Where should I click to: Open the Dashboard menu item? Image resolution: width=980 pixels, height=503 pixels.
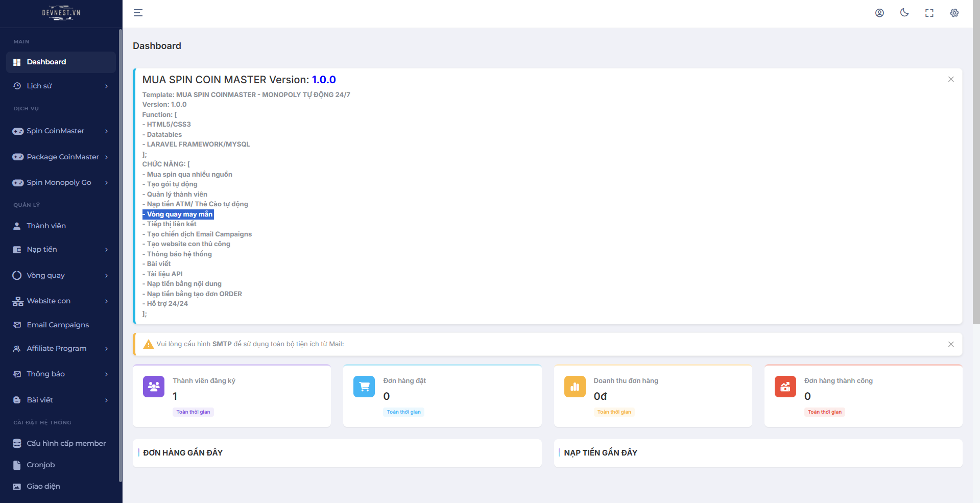(61, 62)
